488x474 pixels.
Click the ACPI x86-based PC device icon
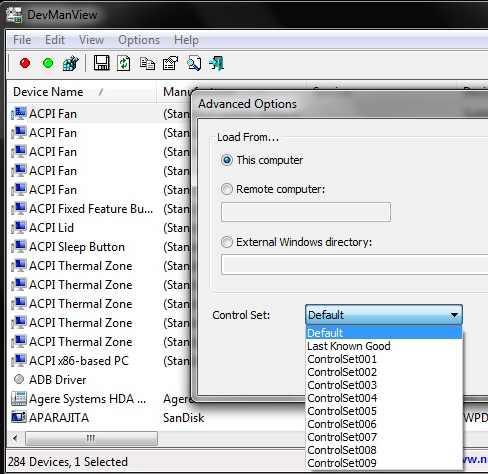19,360
